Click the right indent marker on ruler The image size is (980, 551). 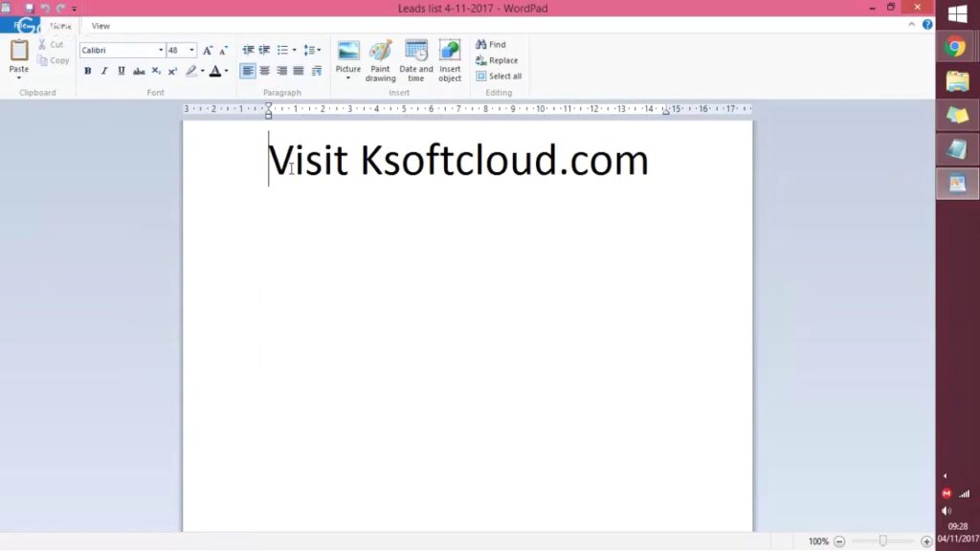[666, 111]
